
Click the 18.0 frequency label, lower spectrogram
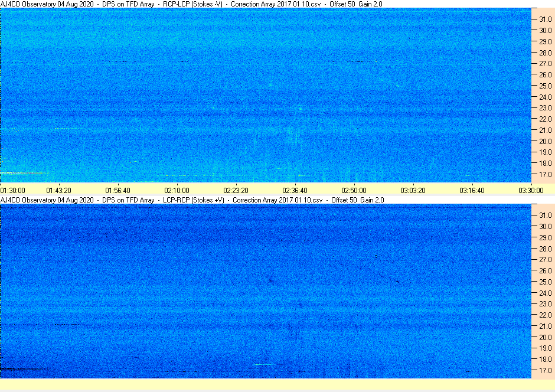545,359
